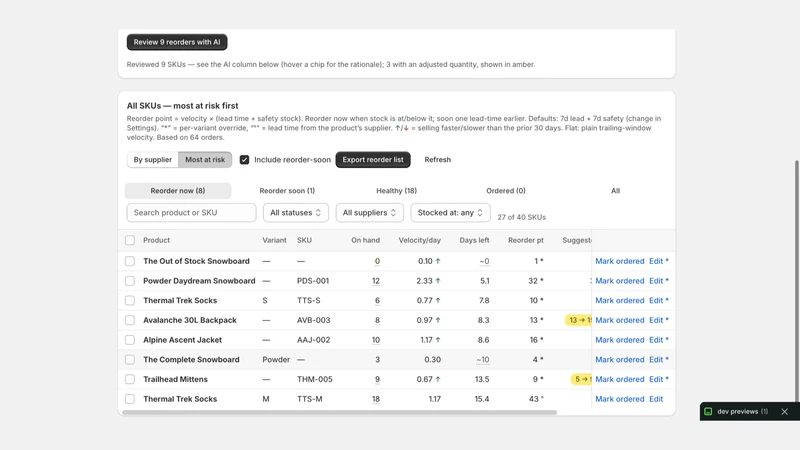Click the SKU column header
800x450 pixels.
click(304, 240)
